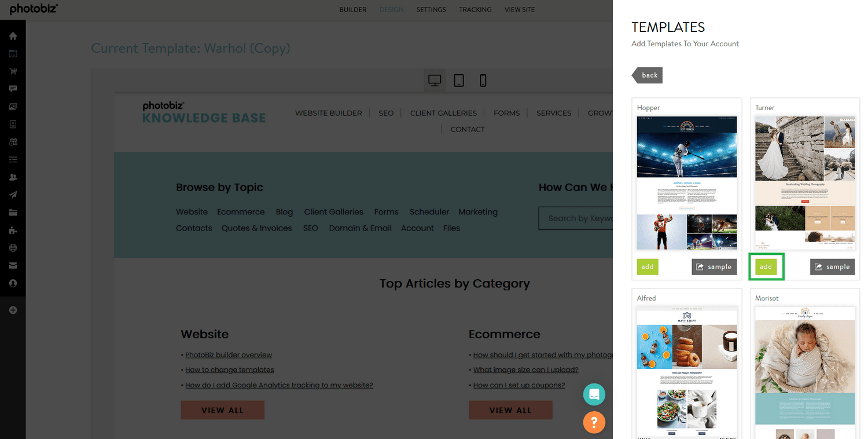The image size is (868, 439).
Task: Click the 'Client Galleries' topic link
Action: [x=334, y=212]
